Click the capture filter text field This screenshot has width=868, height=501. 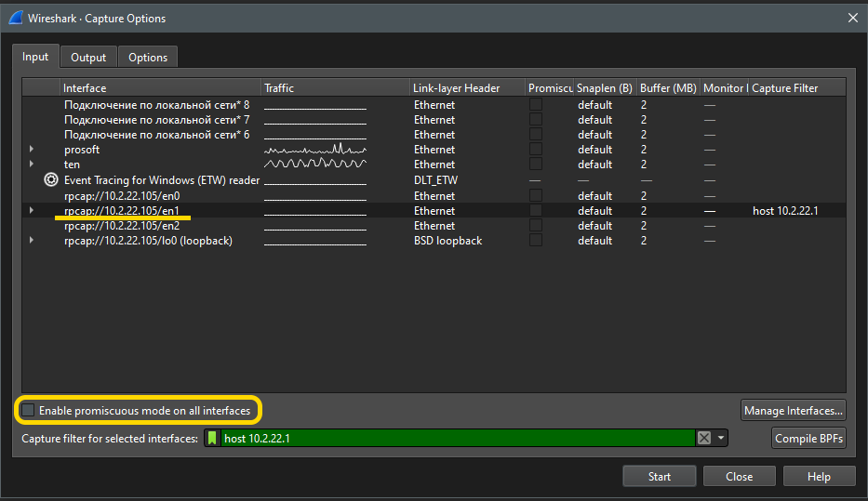coord(458,438)
